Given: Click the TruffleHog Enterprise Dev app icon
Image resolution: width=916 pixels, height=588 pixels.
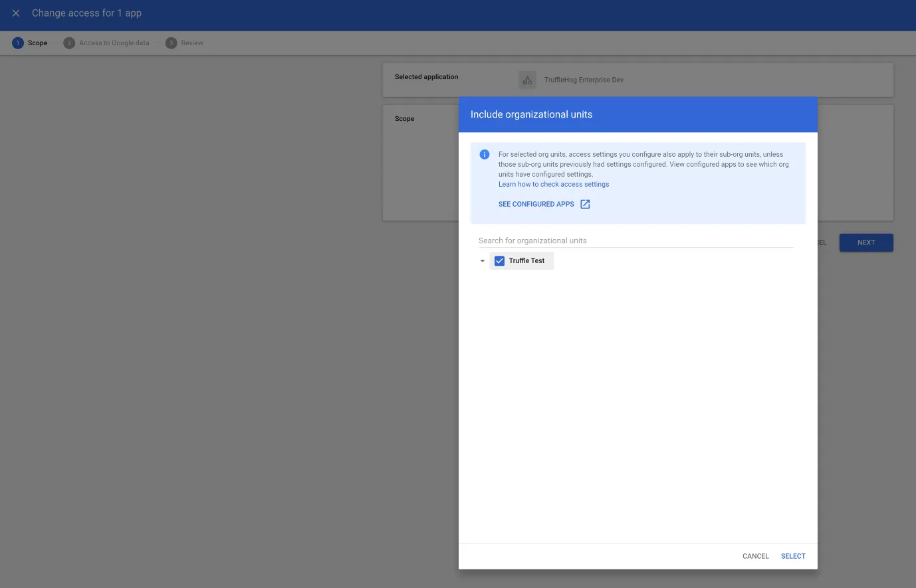Looking at the screenshot, I should [x=527, y=80].
